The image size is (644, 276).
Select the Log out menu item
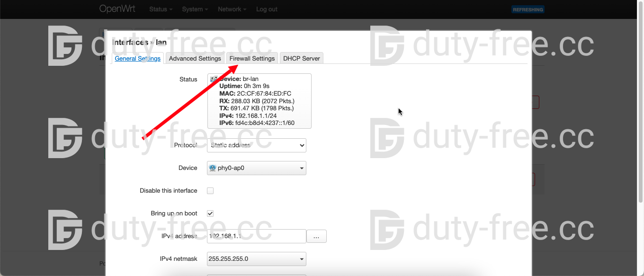coord(266,9)
